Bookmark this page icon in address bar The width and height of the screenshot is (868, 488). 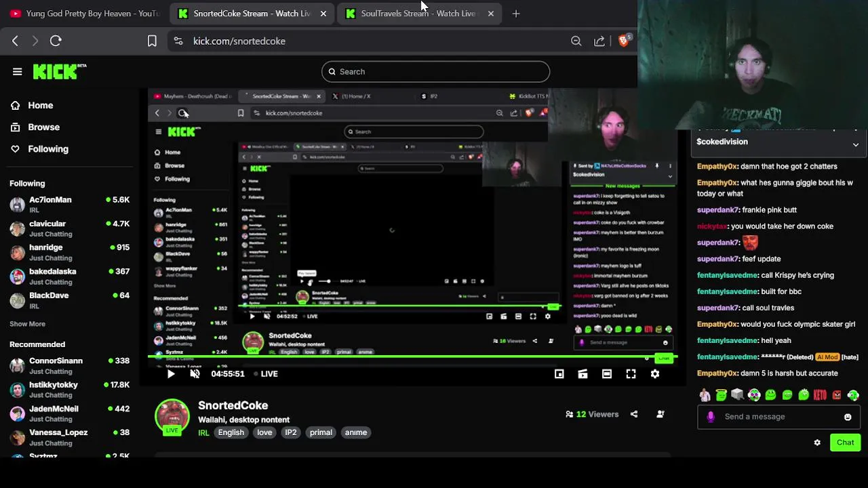(x=152, y=41)
